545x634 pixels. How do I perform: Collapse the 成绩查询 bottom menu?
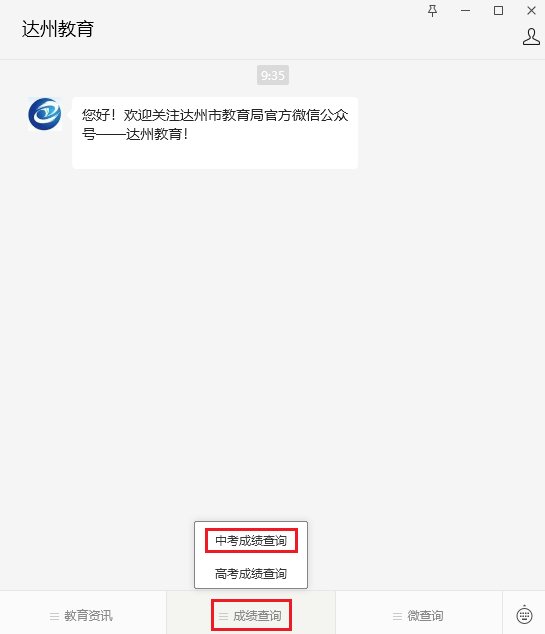pos(251,613)
